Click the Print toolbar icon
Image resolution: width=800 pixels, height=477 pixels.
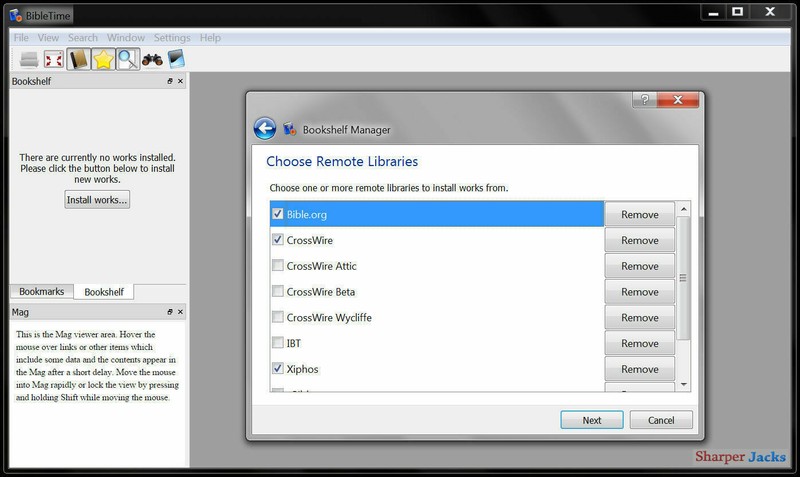point(29,60)
